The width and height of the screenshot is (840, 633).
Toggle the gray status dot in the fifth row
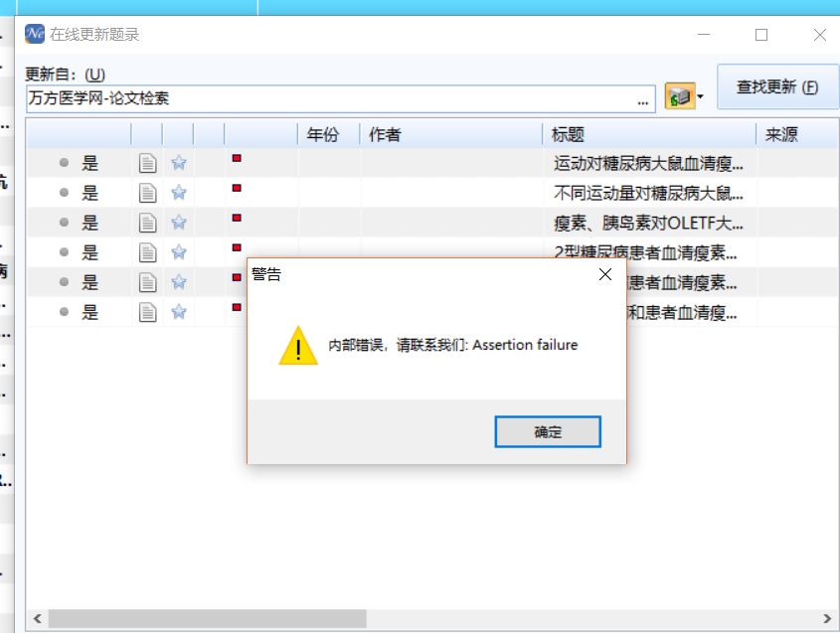click(x=64, y=281)
